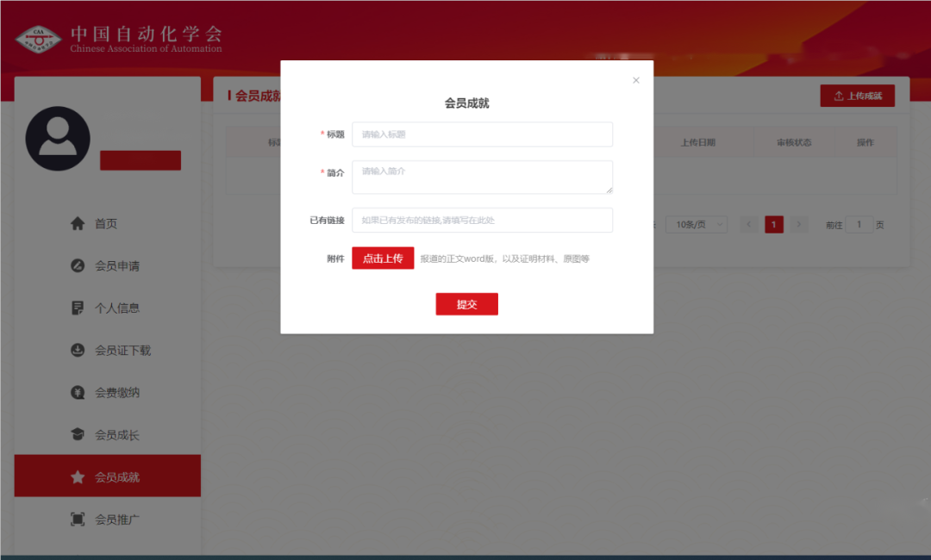
Task: Go to the previous page arrow
Action: [x=749, y=225]
